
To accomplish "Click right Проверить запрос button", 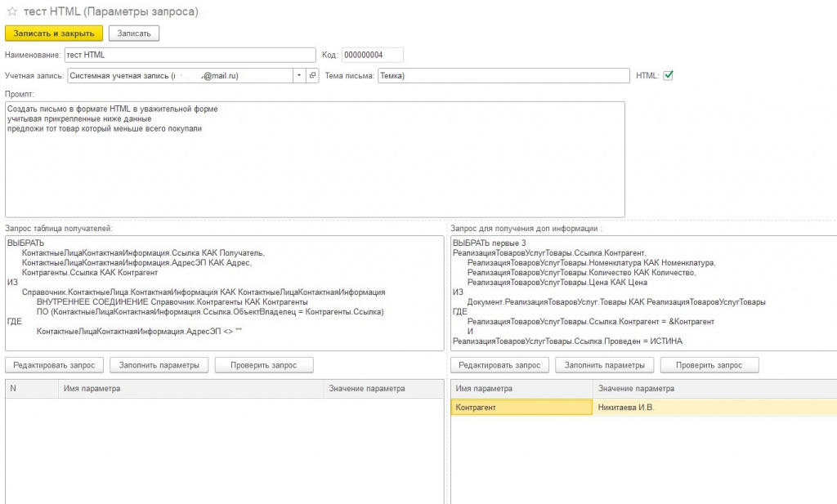I will tap(709, 365).
